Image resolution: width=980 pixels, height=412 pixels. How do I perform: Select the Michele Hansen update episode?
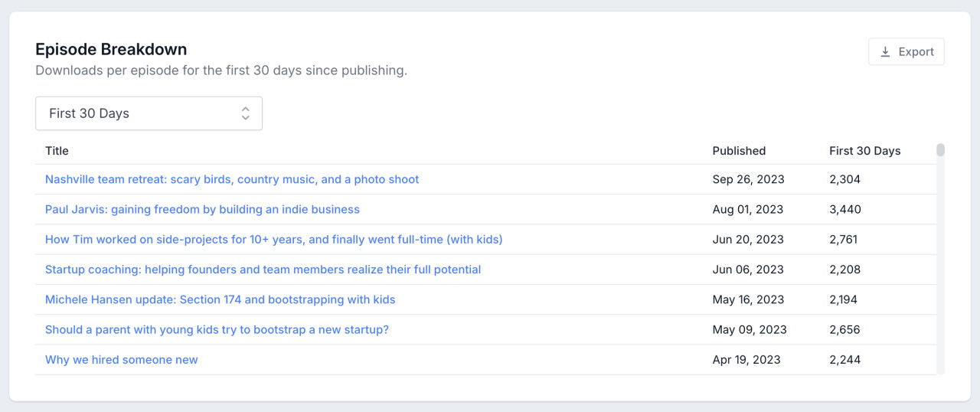(x=220, y=299)
